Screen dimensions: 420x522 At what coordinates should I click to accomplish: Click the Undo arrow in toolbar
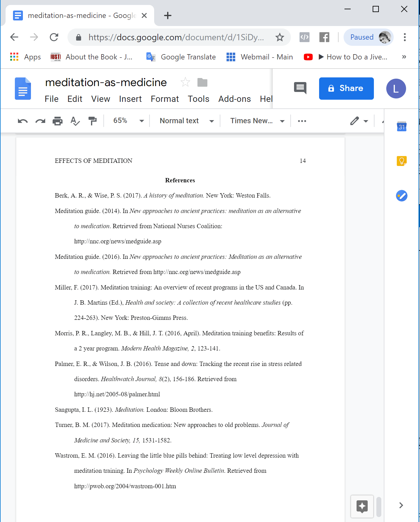point(23,121)
